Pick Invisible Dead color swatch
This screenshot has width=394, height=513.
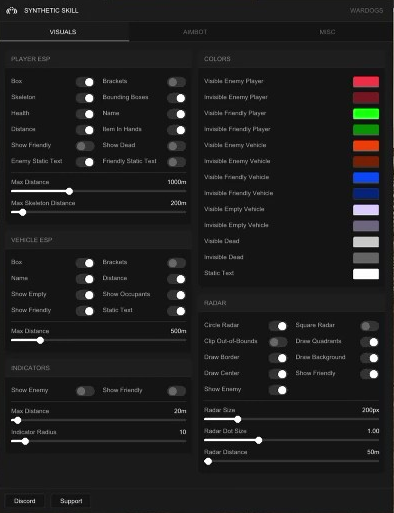(366, 258)
